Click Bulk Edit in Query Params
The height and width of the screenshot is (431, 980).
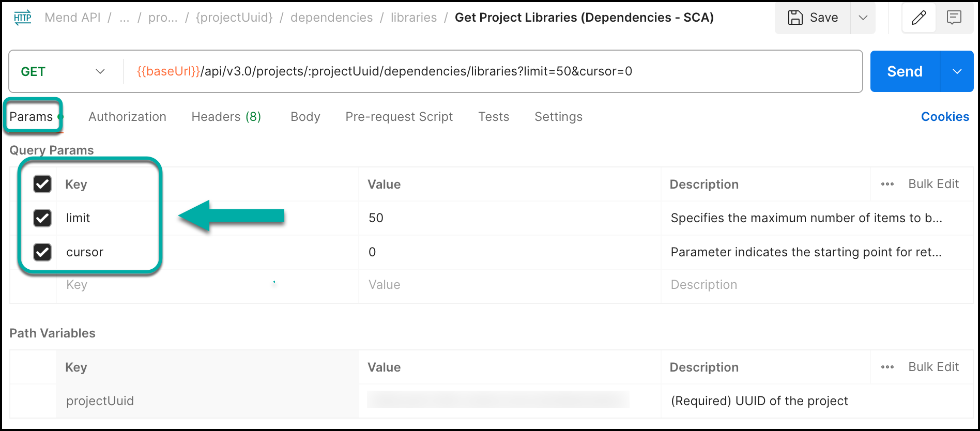(933, 184)
